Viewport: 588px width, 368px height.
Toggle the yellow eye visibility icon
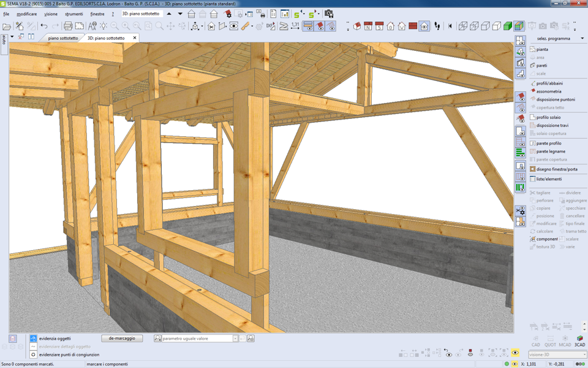point(515,353)
